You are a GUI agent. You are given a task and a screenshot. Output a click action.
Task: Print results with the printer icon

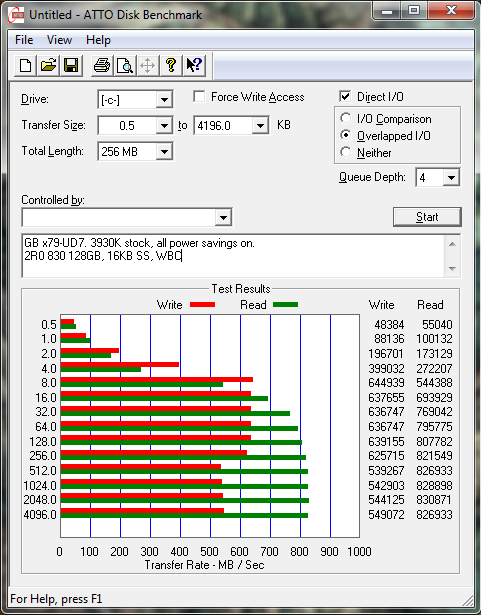coord(102,65)
